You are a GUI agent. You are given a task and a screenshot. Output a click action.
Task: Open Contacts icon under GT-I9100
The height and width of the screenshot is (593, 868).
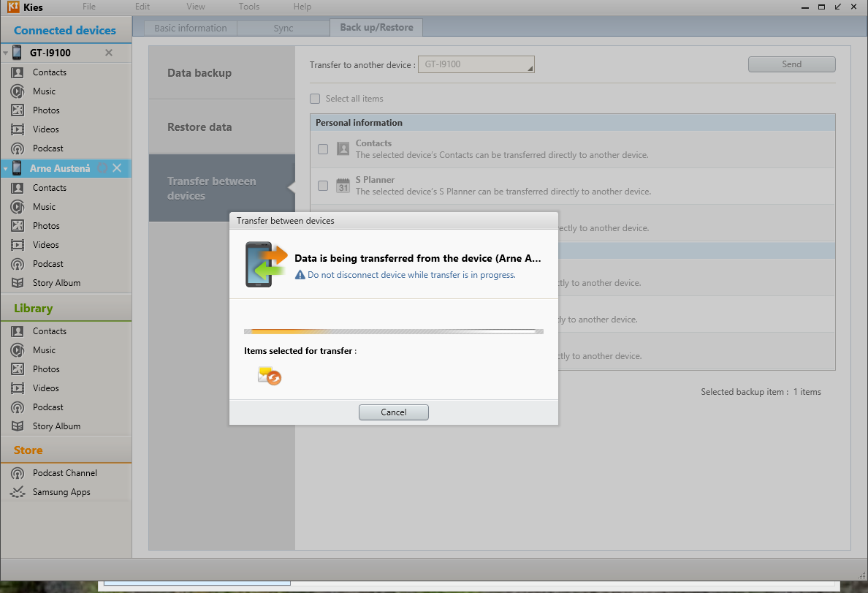18,72
